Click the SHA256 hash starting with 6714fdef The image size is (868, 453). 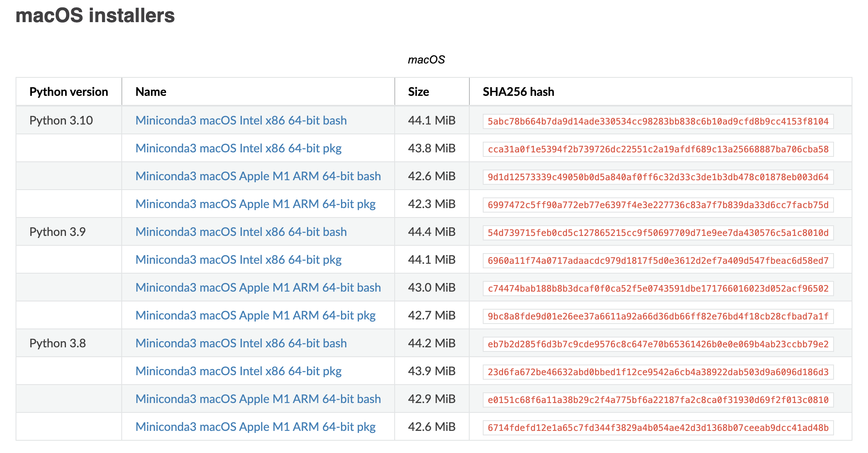(658, 428)
